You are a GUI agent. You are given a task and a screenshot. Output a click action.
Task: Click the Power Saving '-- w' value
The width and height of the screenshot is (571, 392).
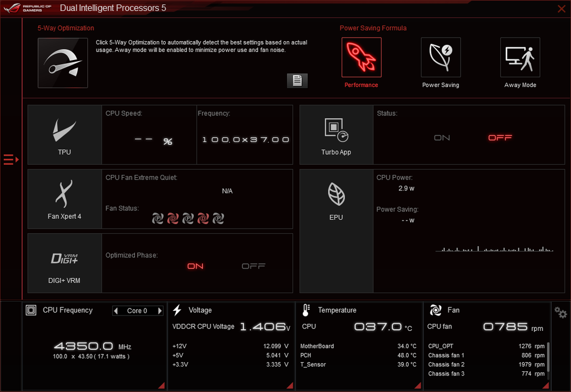pos(408,221)
